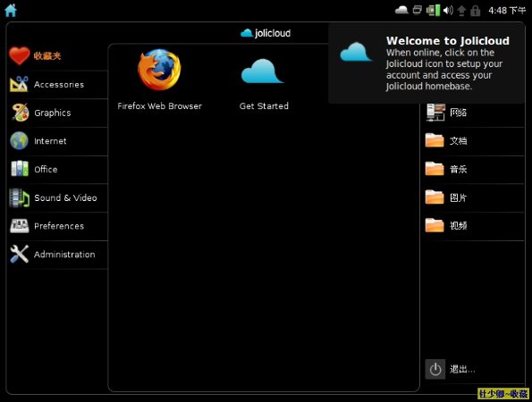
Task: Click the folder icon beside 文档
Action: tap(435, 140)
